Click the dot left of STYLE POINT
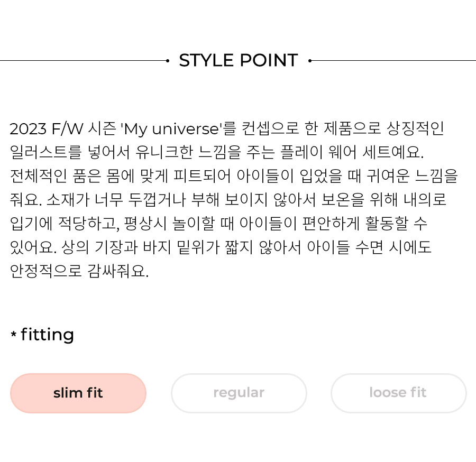476x462 pixels. 168,61
